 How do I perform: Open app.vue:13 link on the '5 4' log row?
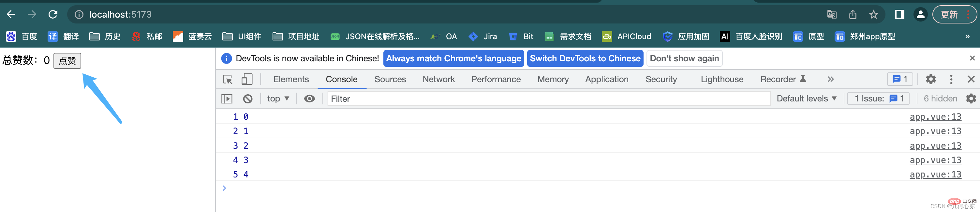[x=935, y=174]
